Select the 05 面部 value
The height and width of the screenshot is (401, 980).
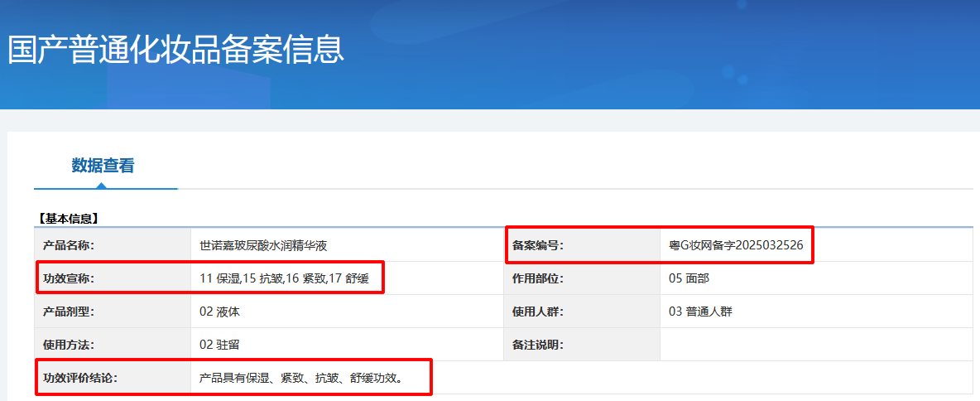click(689, 278)
